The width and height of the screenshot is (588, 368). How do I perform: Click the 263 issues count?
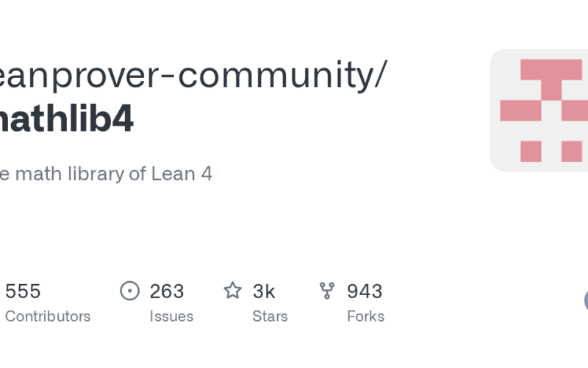[167, 291]
